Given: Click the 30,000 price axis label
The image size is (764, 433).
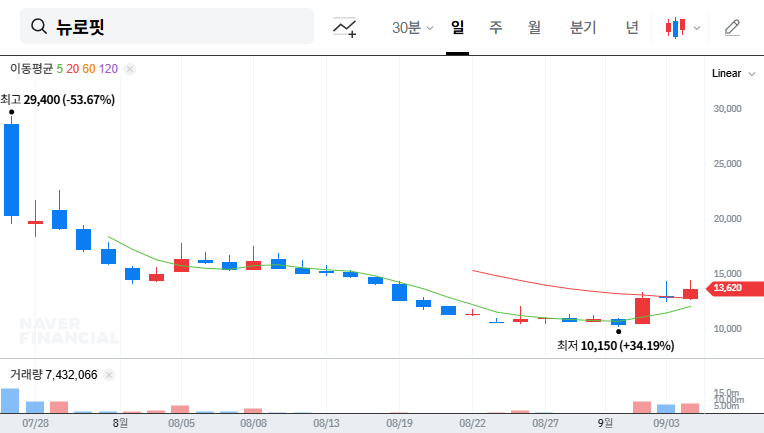Looking at the screenshot, I should 727,109.
